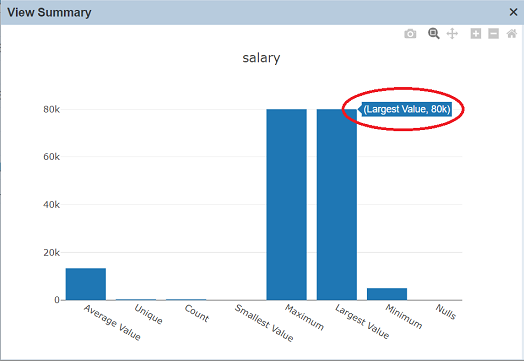Click the Maximum axis label
Image resolution: width=524 pixels, height=361 pixels.
coord(304,317)
